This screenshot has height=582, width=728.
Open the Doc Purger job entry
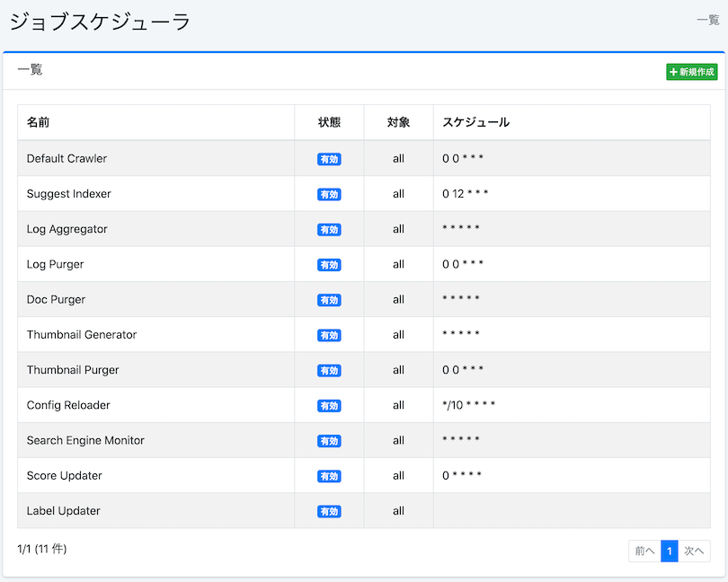[x=57, y=299]
